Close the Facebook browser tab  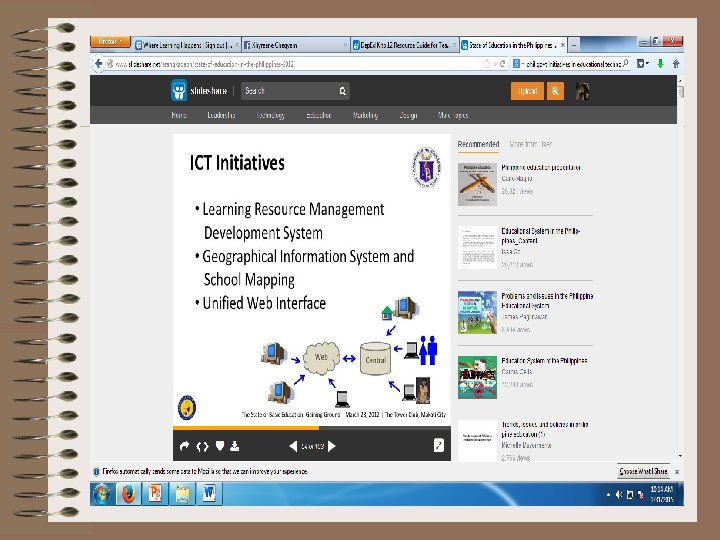345,45
